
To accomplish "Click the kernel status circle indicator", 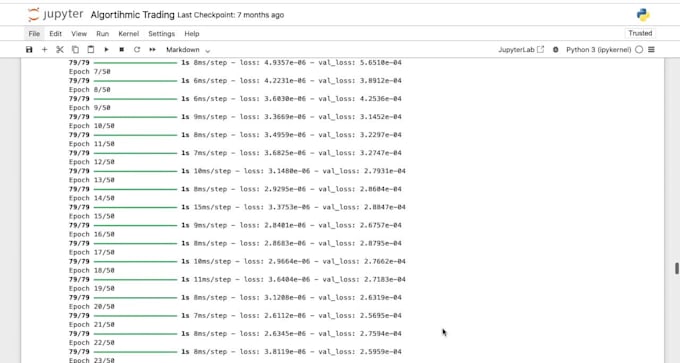I will (x=639, y=49).
